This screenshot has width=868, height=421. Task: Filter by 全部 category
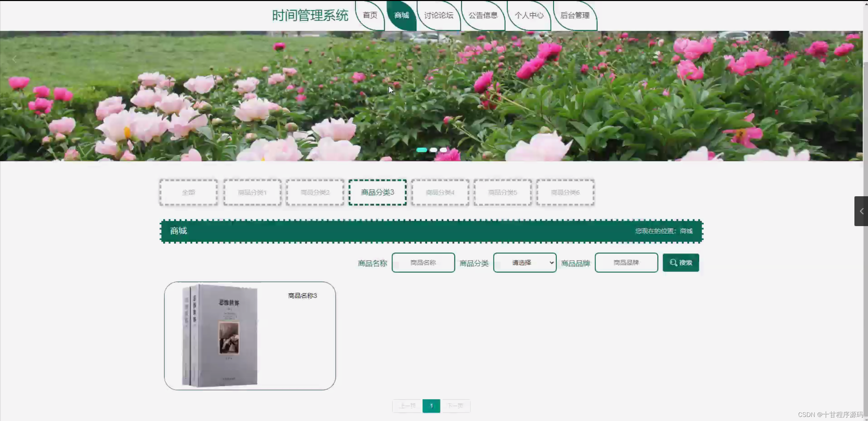click(x=189, y=193)
